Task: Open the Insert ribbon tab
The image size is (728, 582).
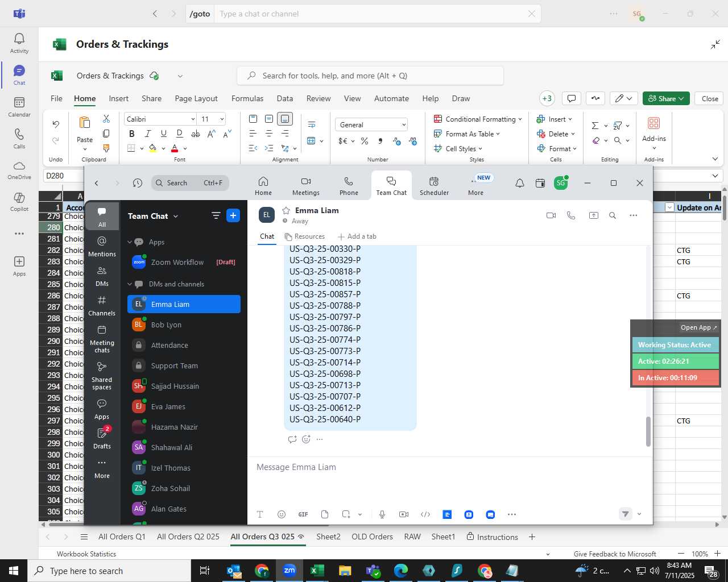Action: 119,98
